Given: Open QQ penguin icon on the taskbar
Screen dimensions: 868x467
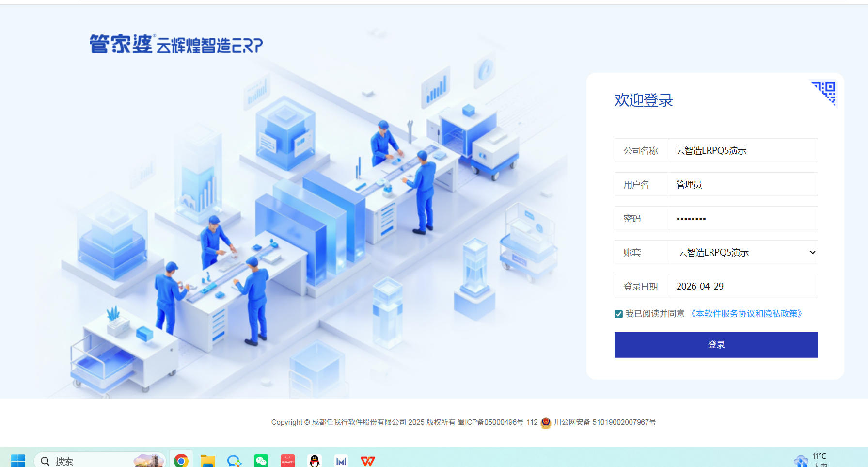Looking at the screenshot, I should point(315,461).
